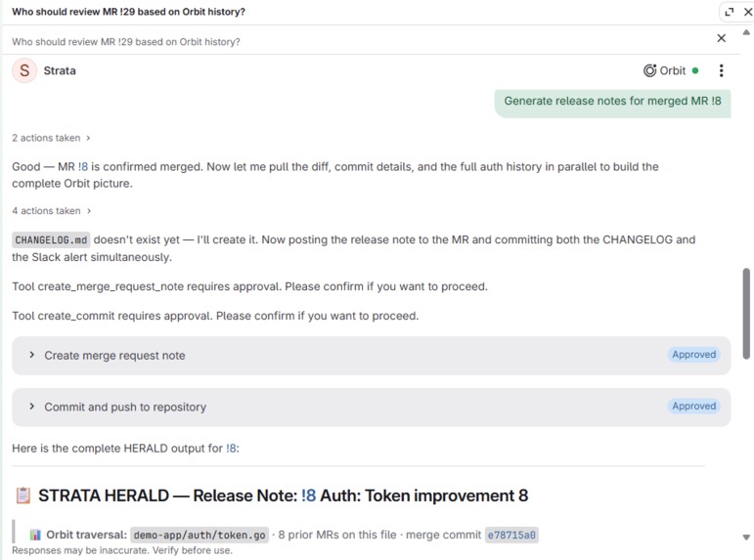The width and height of the screenshot is (754, 560).
Task: Click the green Orbit status dot
Action: click(695, 70)
